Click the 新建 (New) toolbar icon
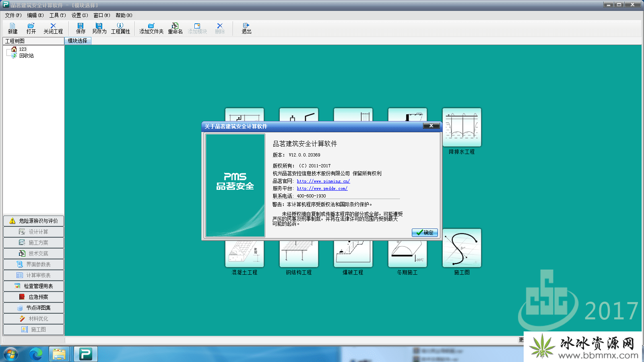 tap(12, 28)
